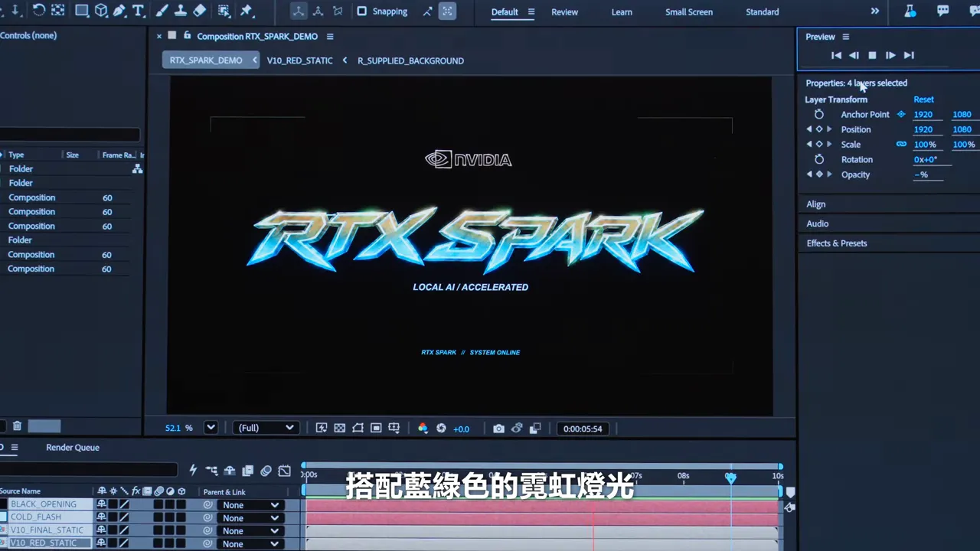This screenshot has width=980, height=551.
Task: Toggle Scale constrain proportions link
Action: point(901,144)
